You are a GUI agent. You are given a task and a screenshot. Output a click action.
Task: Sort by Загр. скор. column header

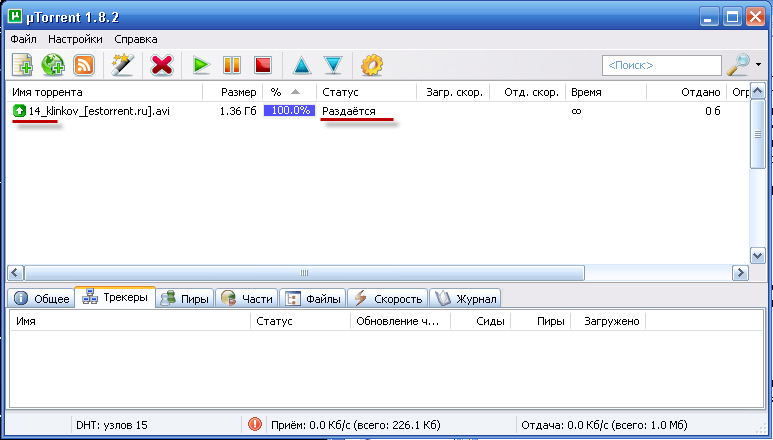[x=453, y=92]
